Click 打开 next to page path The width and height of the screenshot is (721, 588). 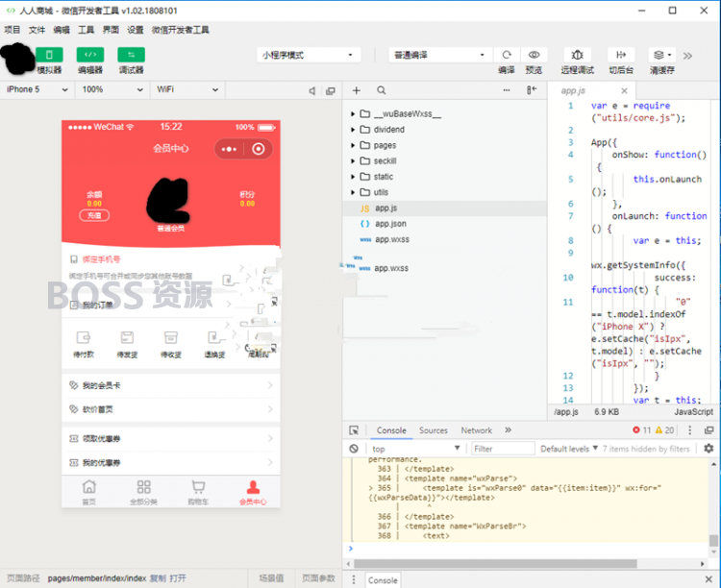[178, 577]
